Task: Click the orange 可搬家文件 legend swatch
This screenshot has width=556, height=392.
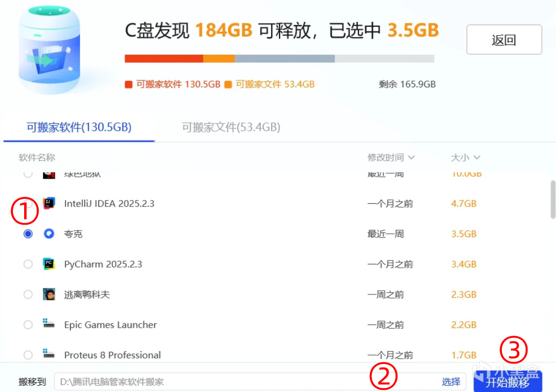Action: coord(228,84)
